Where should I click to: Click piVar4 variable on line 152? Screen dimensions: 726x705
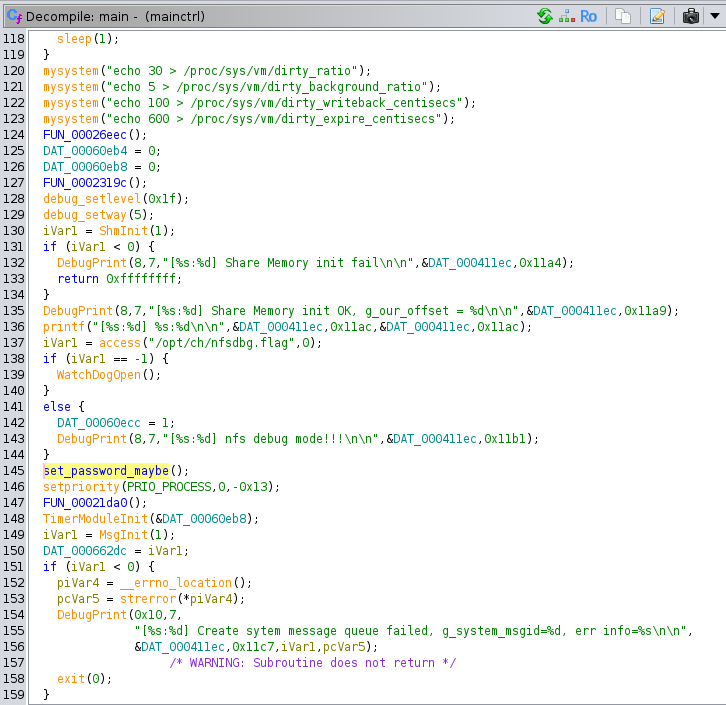(x=78, y=583)
